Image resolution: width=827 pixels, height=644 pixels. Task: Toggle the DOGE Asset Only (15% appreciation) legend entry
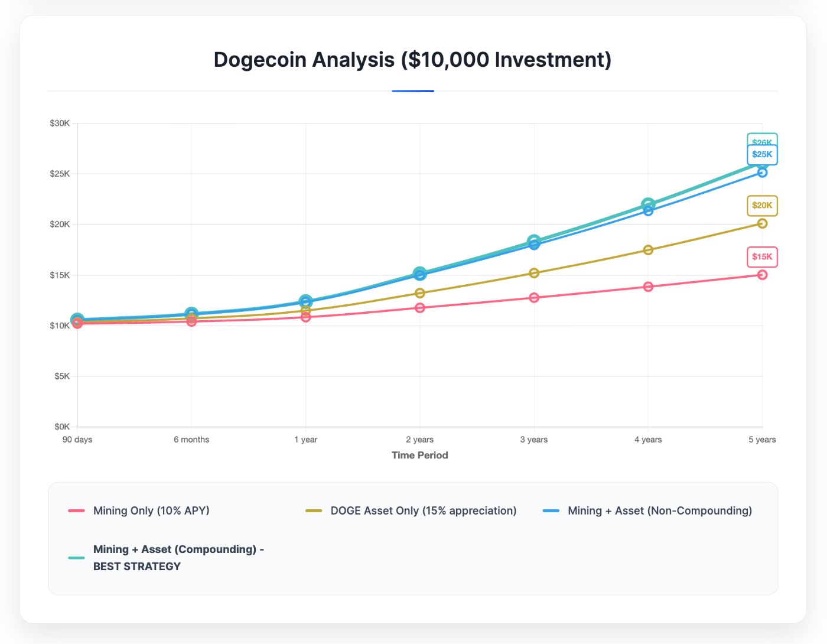click(411, 510)
